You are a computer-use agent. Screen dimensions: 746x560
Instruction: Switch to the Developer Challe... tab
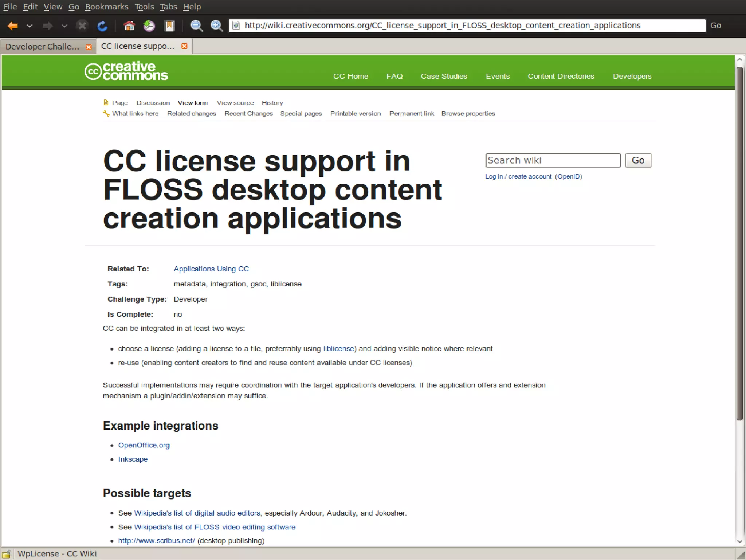pyautogui.click(x=42, y=47)
